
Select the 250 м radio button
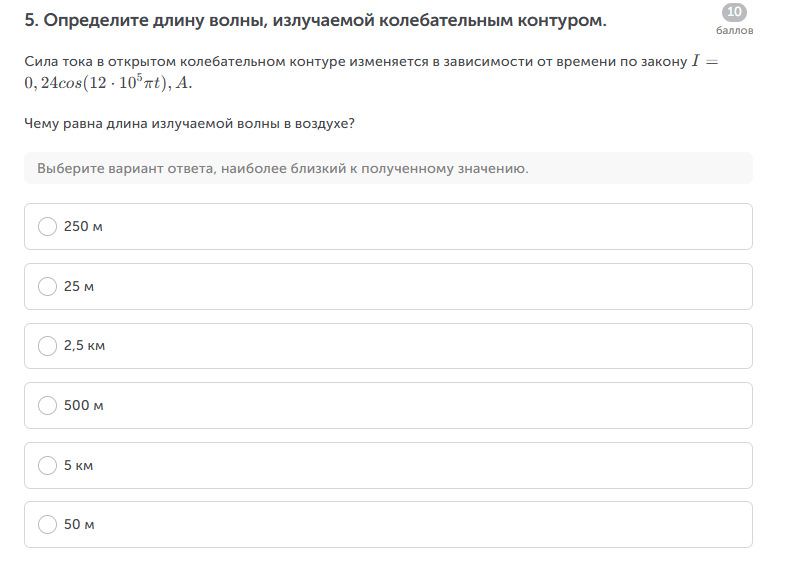tap(47, 227)
